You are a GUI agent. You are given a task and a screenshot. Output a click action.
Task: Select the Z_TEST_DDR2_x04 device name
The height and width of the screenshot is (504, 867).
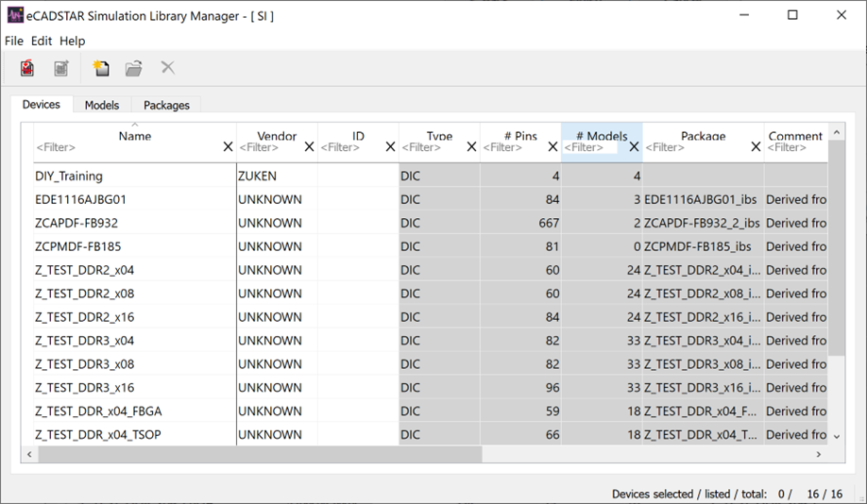85,270
